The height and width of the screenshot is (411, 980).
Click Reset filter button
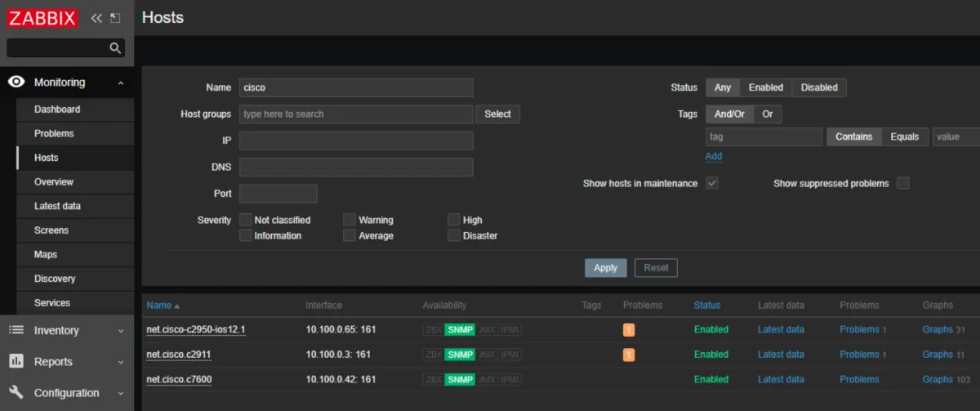click(656, 267)
